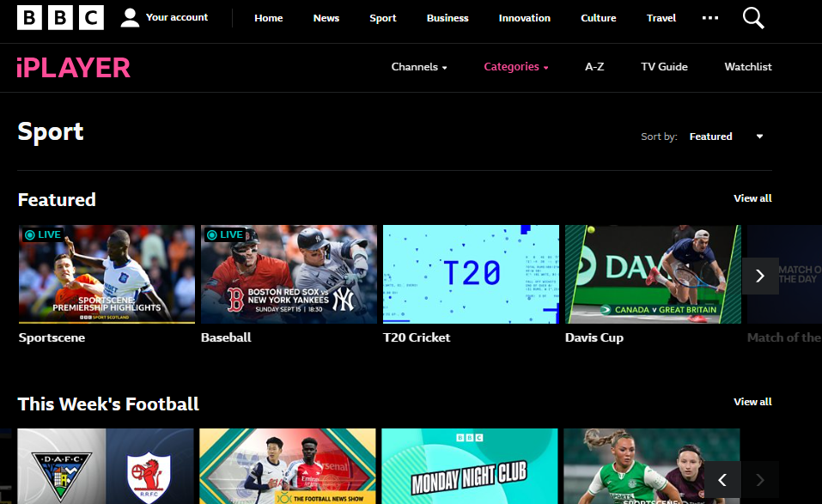The image size is (822, 504).
Task: Click the Davis Cup title text
Action: [594, 338]
